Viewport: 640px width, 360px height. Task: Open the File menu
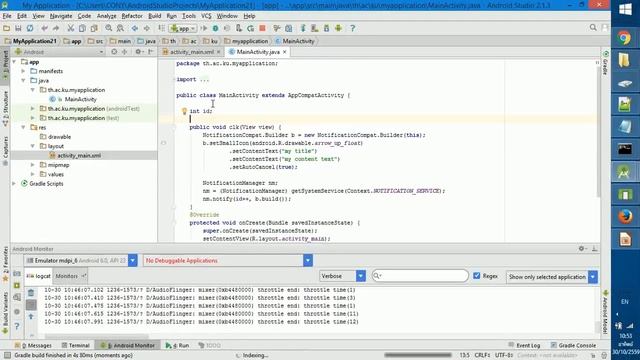point(7,16)
